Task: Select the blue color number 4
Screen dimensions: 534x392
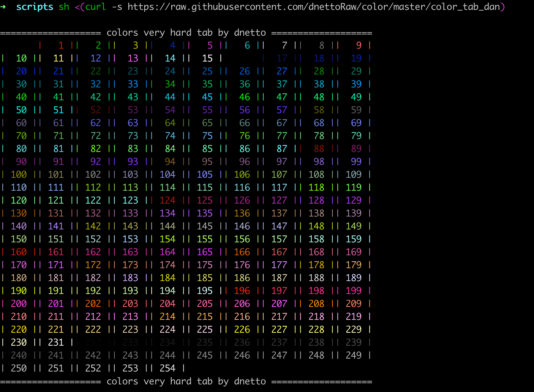Action: (173, 46)
